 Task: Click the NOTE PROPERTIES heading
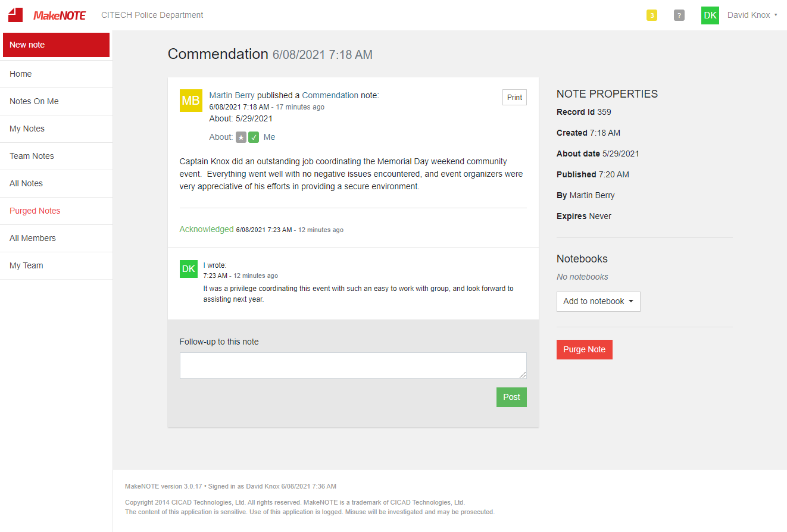607,94
